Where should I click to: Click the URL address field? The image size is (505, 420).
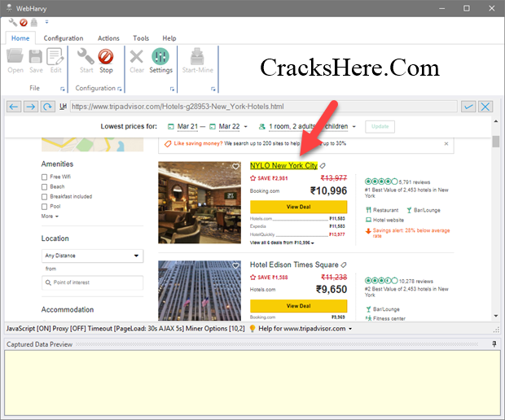click(x=263, y=107)
